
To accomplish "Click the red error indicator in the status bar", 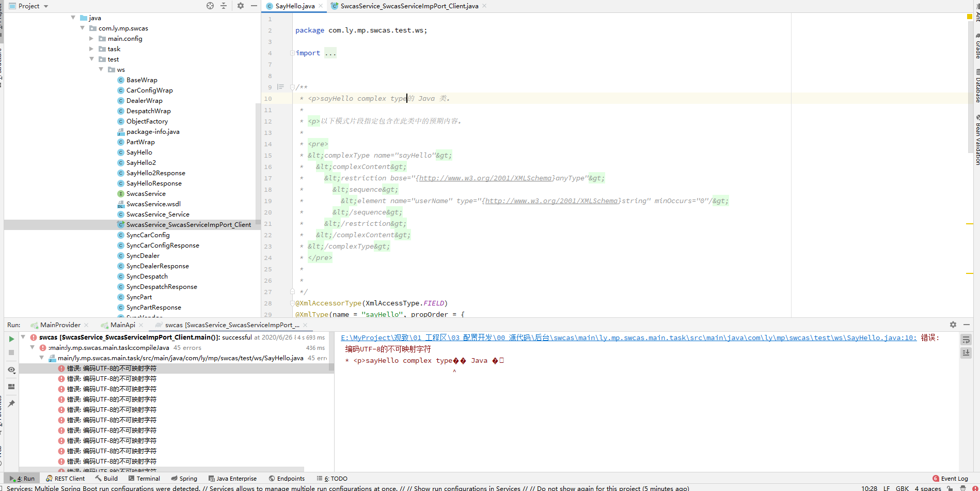I will pyautogui.click(x=975, y=488).
